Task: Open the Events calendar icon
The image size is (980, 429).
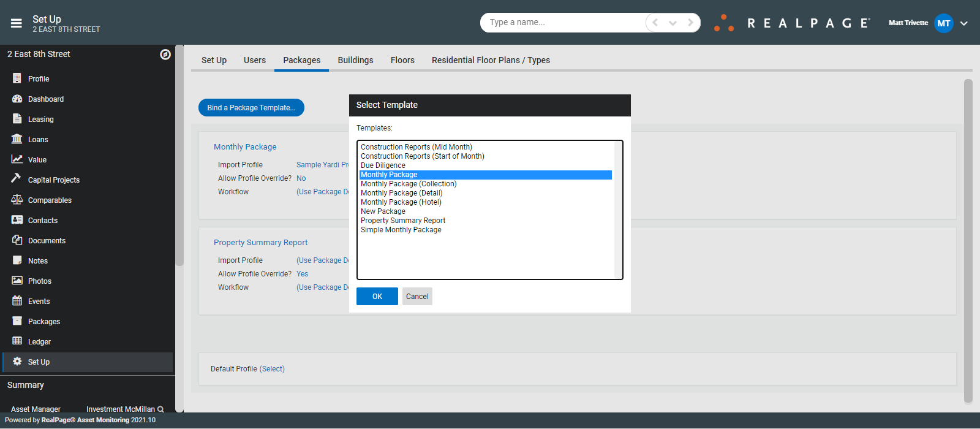Action: 17,301
